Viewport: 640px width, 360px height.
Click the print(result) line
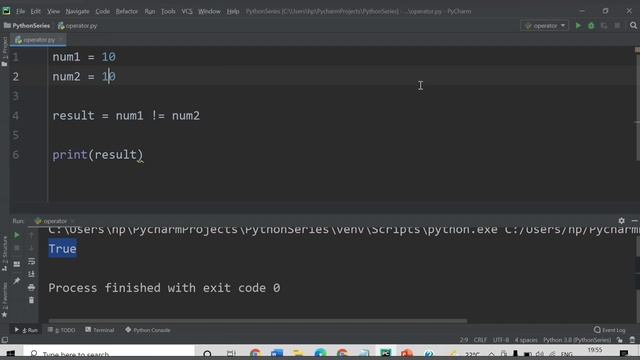(x=98, y=155)
